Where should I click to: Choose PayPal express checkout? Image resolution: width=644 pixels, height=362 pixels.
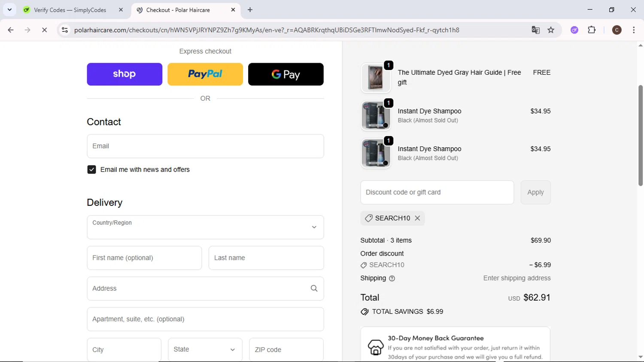coord(205,74)
